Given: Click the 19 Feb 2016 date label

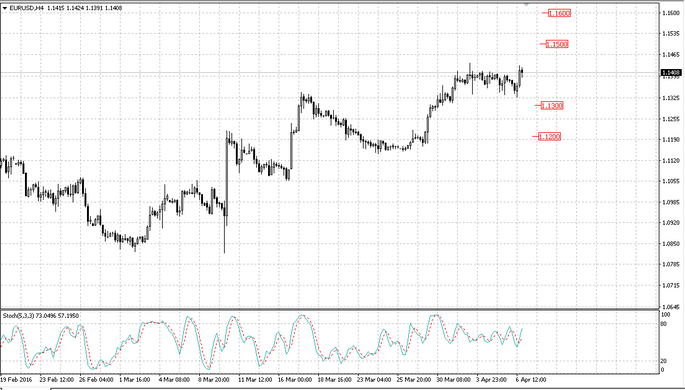Looking at the screenshot, I should point(16,380).
